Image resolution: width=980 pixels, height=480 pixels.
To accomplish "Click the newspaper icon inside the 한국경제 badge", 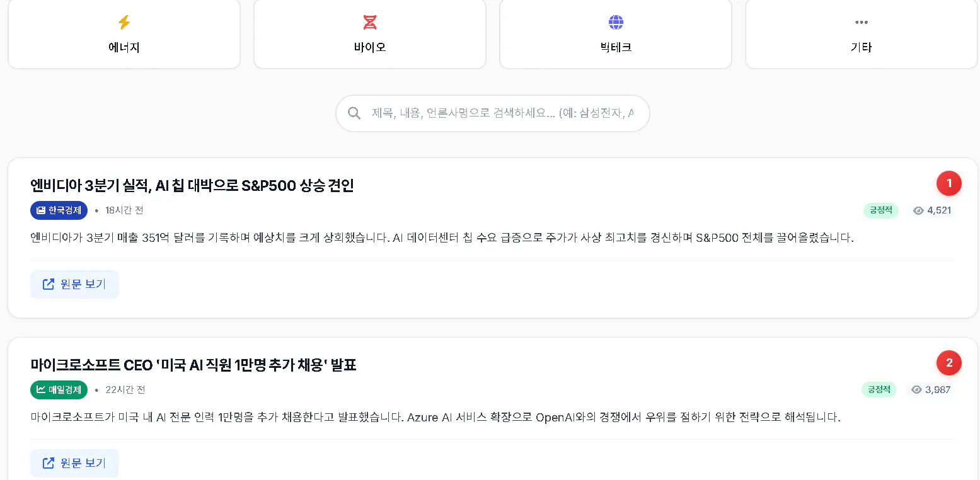I will tap(41, 210).
